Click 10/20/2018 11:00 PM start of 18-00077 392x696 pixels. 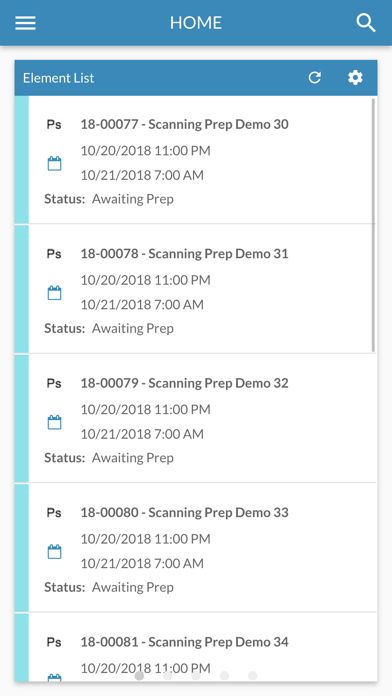pos(145,151)
